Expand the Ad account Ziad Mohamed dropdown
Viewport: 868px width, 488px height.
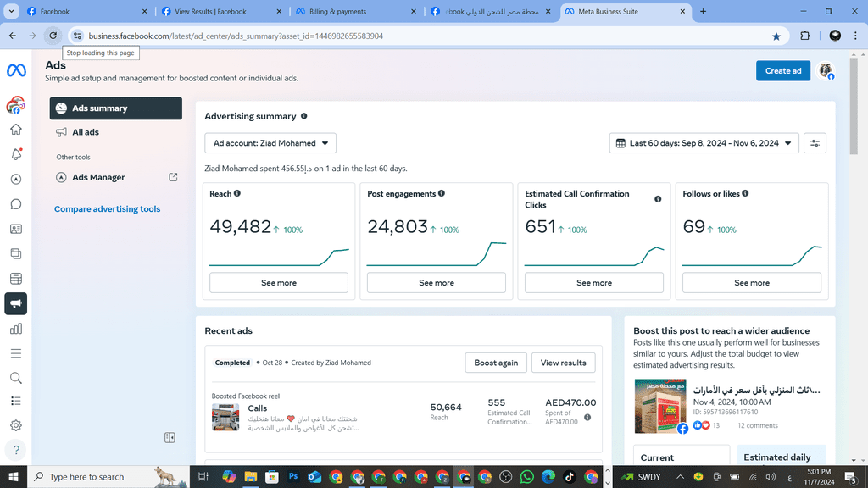point(270,143)
